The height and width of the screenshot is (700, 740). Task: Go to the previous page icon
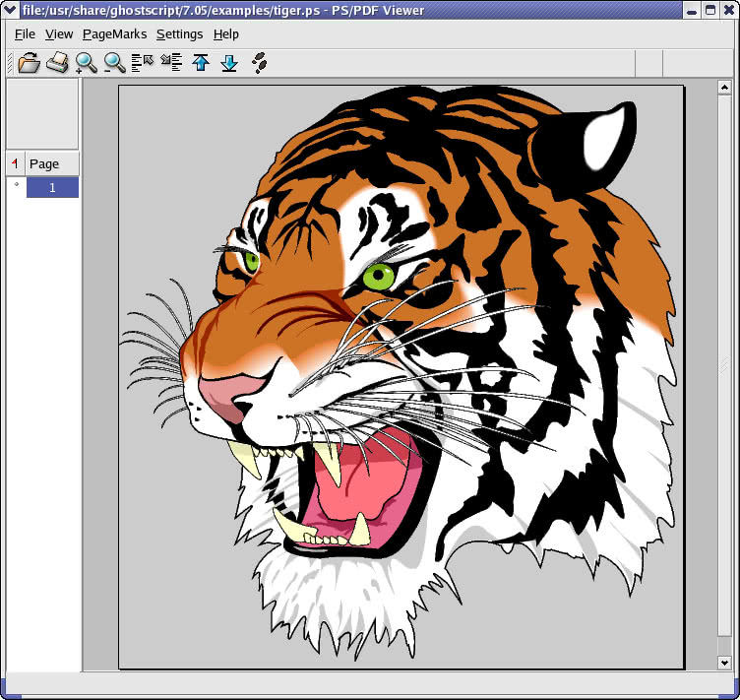click(x=143, y=63)
